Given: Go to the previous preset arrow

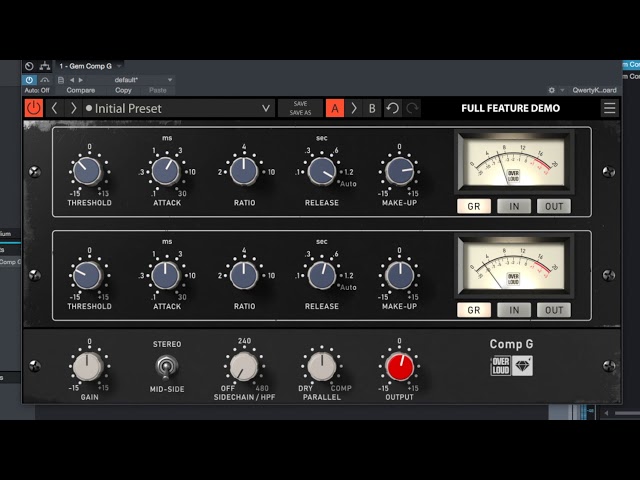Looking at the screenshot, I should 54,108.
